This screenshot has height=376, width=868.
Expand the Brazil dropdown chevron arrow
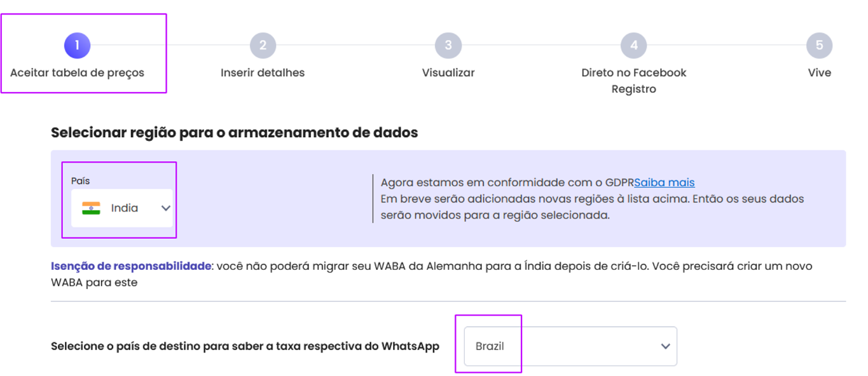tap(666, 347)
